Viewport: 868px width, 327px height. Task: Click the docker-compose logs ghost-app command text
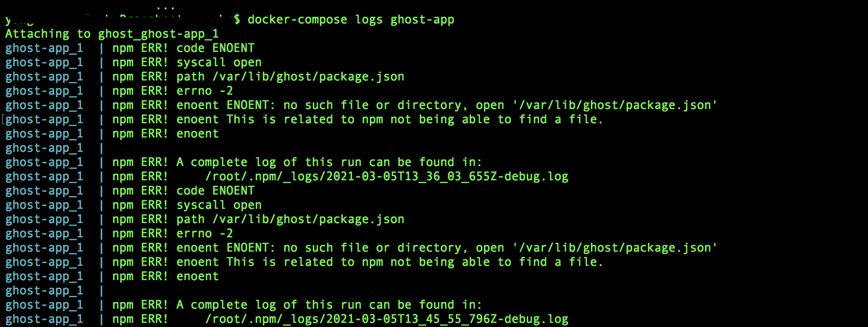(350, 20)
